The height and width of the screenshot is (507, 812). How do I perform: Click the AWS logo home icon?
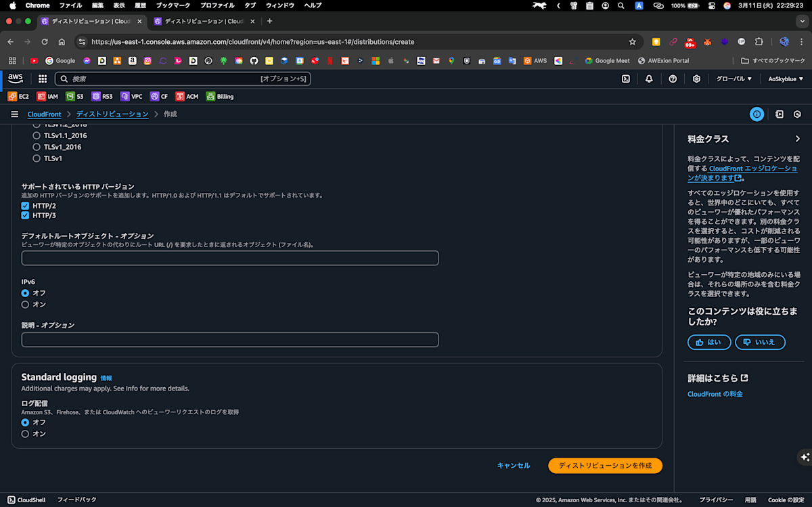(16, 79)
